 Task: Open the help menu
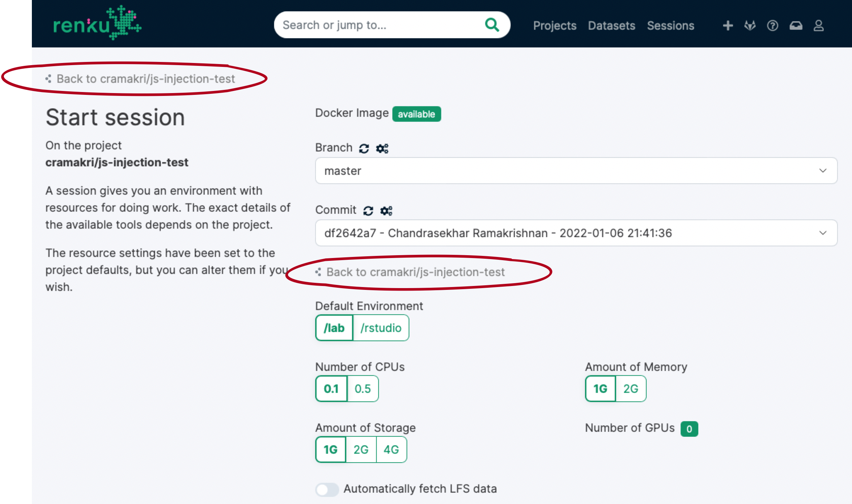coord(773,25)
